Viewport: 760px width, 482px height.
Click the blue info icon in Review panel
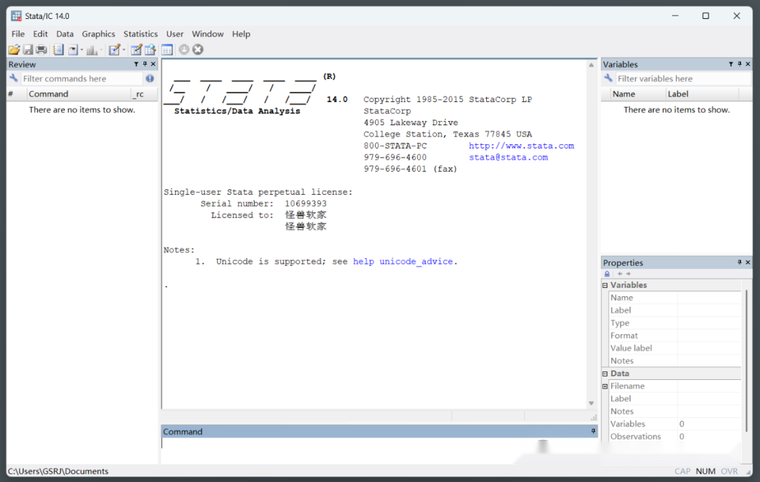click(150, 78)
